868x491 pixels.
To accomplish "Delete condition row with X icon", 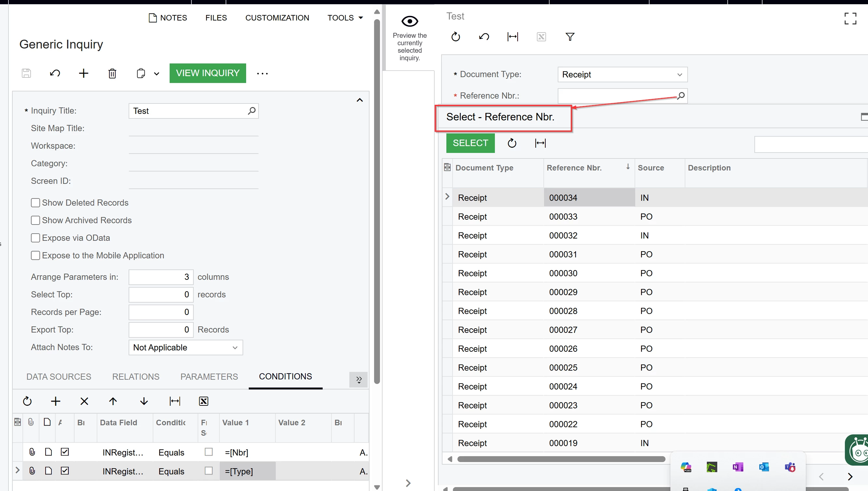I will (84, 401).
